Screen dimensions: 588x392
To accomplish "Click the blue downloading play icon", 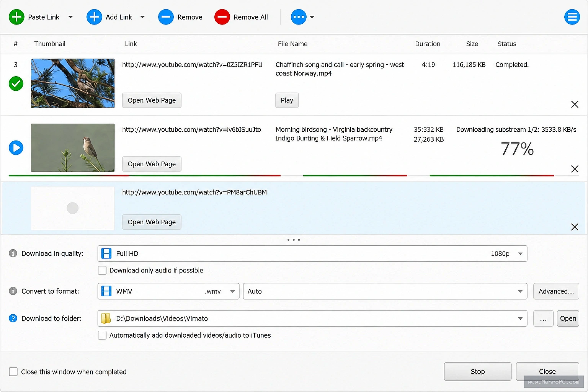I will tap(16, 147).
